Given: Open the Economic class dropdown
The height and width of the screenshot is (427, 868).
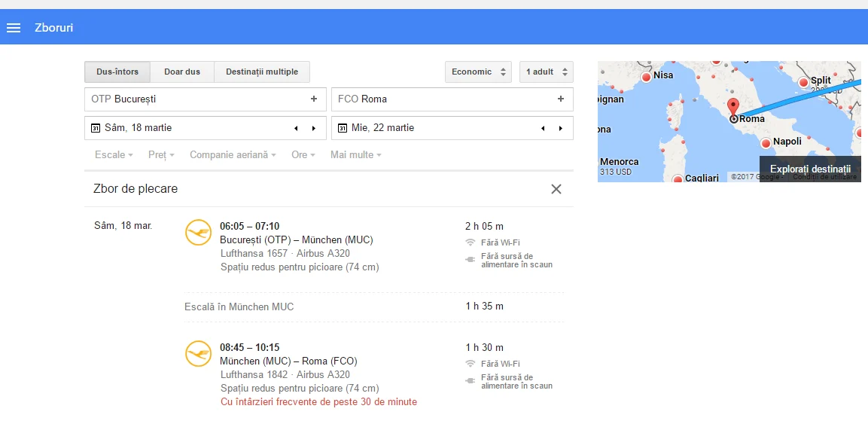Looking at the screenshot, I should [x=478, y=72].
